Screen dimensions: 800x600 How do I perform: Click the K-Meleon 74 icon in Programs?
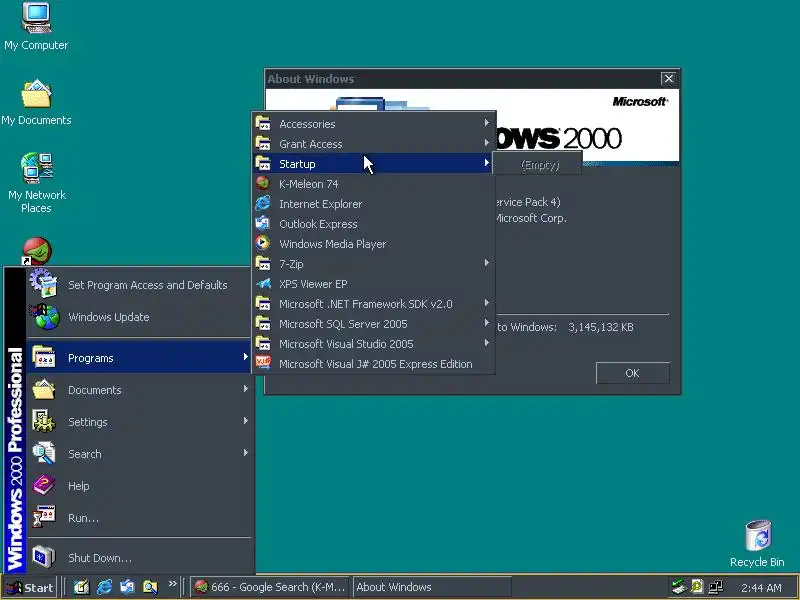pyautogui.click(x=263, y=183)
